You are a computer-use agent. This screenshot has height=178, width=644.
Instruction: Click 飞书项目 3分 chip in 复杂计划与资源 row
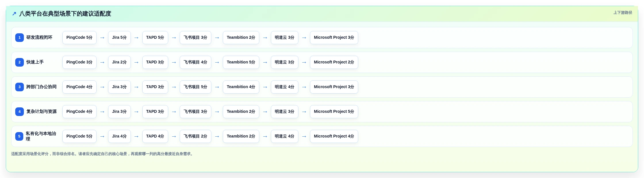point(195,112)
